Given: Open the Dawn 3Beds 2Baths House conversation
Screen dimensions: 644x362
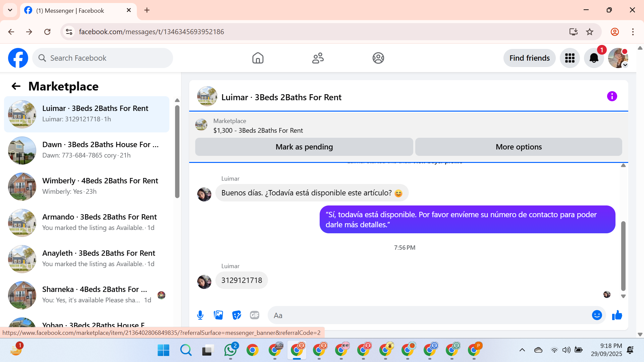Looking at the screenshot, I should pos(87,150).
